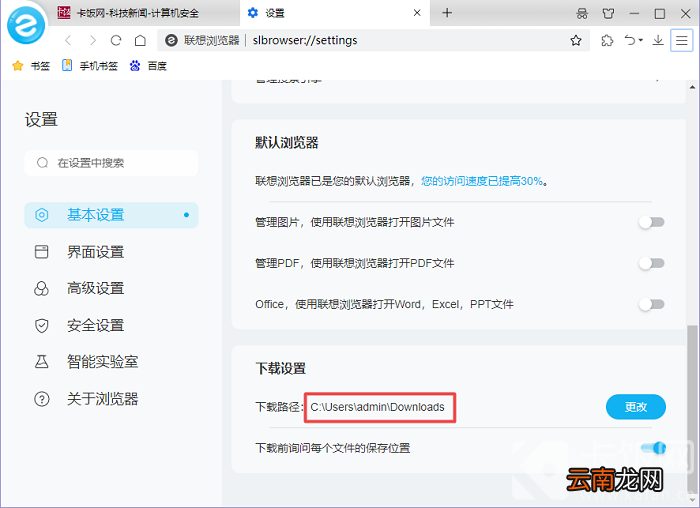700x508 pixels.
Task: Focus the 在设置中搜索 search box
Action: coord(111,163)
